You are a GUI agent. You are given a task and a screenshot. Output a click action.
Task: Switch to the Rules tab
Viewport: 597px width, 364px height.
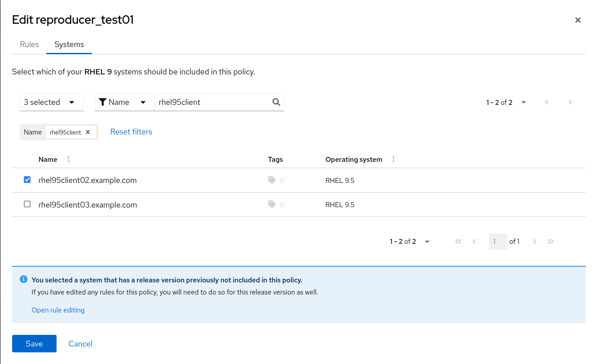coord(29,44)
